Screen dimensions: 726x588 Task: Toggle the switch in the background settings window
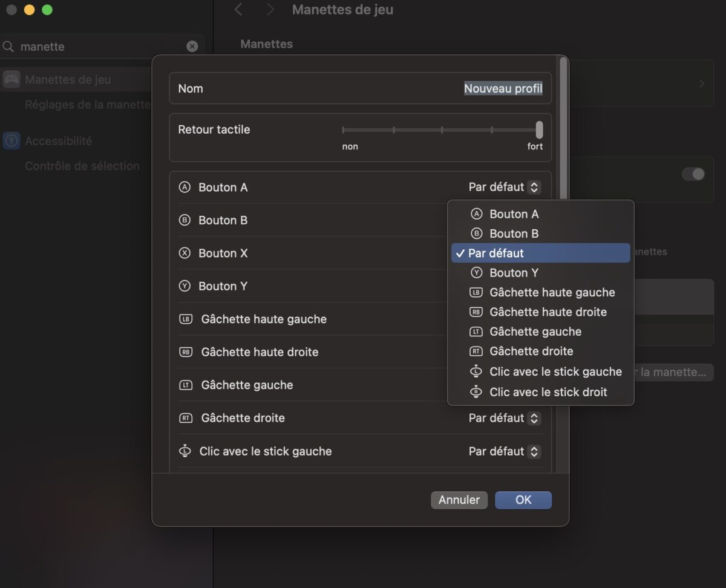pyautogui.click(x=693, y=174)
